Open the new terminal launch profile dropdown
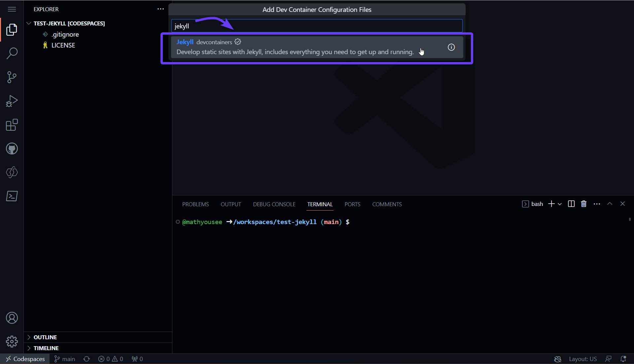This screenshot has width=634, height=364. click(560, 204)
